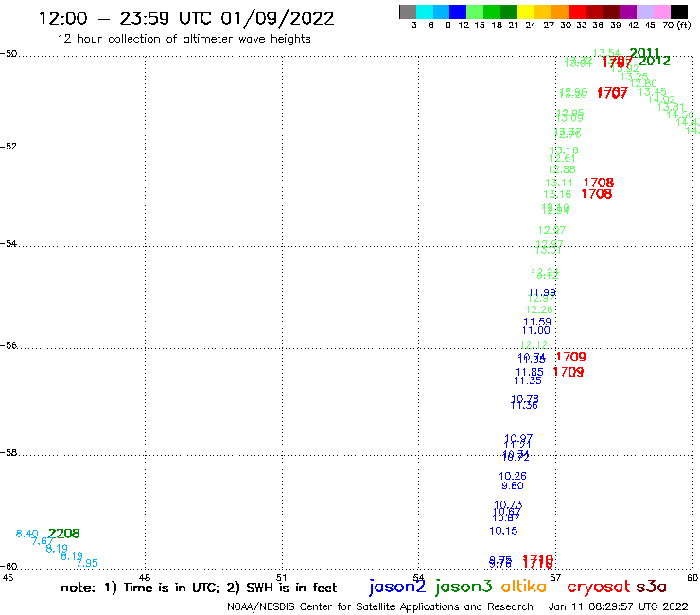The image size is (700, 615).
Task: Click the green time label 2012
Action: pyautogui.click(x=655, y=61)
